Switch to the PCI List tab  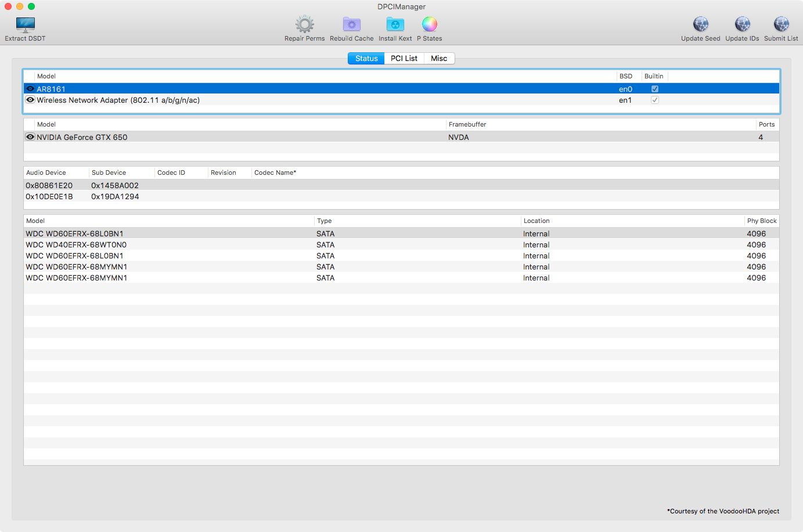404,59
